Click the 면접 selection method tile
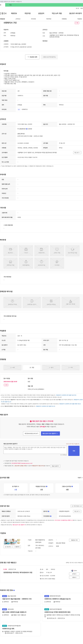Screen dimensions: 83x644 32,367
